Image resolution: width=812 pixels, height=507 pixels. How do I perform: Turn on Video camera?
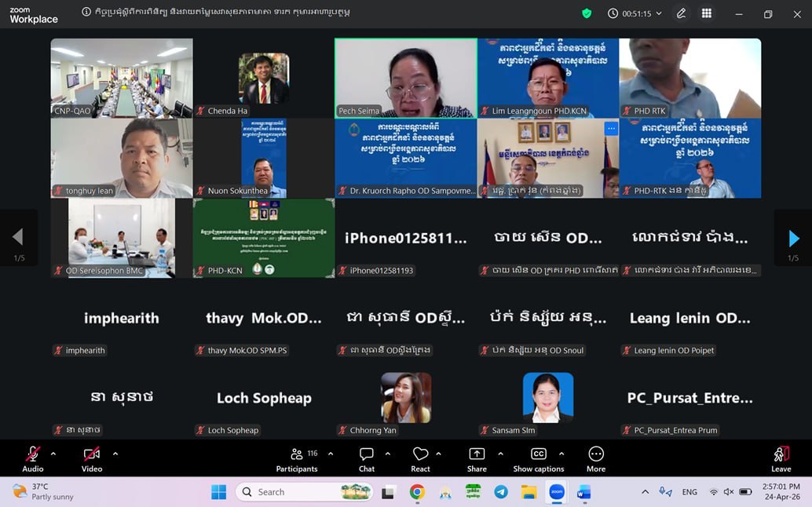[x=92, y=459]
